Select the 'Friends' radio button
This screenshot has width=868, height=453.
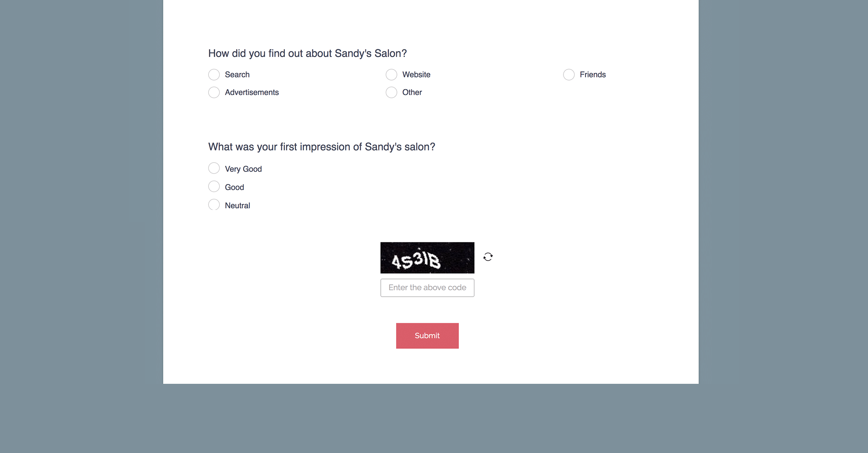coord(568,74)
